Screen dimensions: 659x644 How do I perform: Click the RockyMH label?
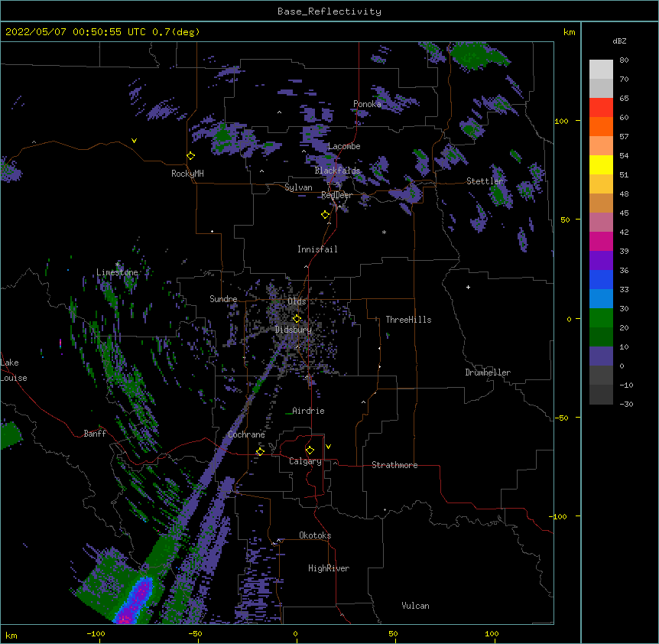[187, 174]
